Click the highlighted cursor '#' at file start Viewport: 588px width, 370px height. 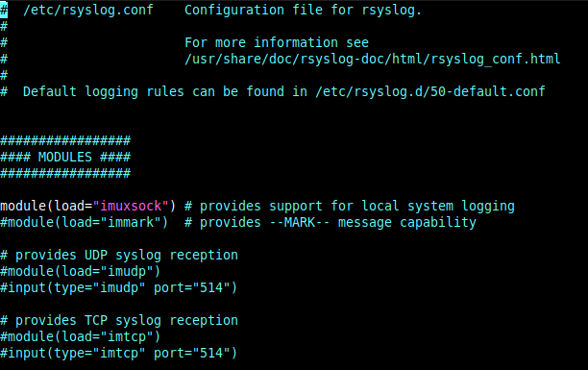(x=4, y=11)
